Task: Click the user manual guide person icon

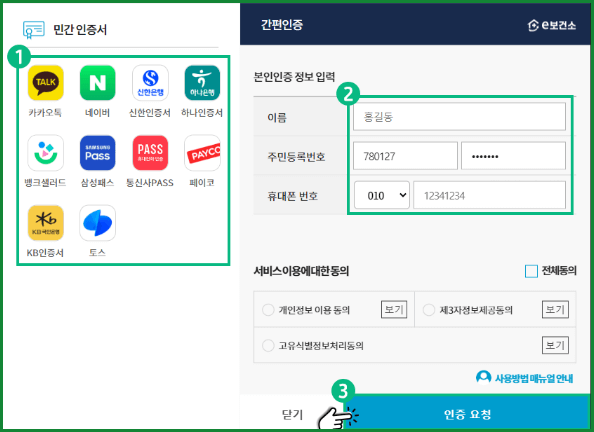Action: (x=483, y=377)
